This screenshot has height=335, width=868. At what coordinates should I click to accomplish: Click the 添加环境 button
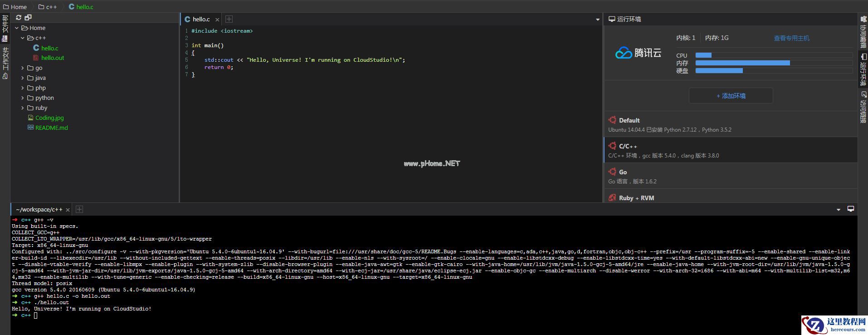731,96
